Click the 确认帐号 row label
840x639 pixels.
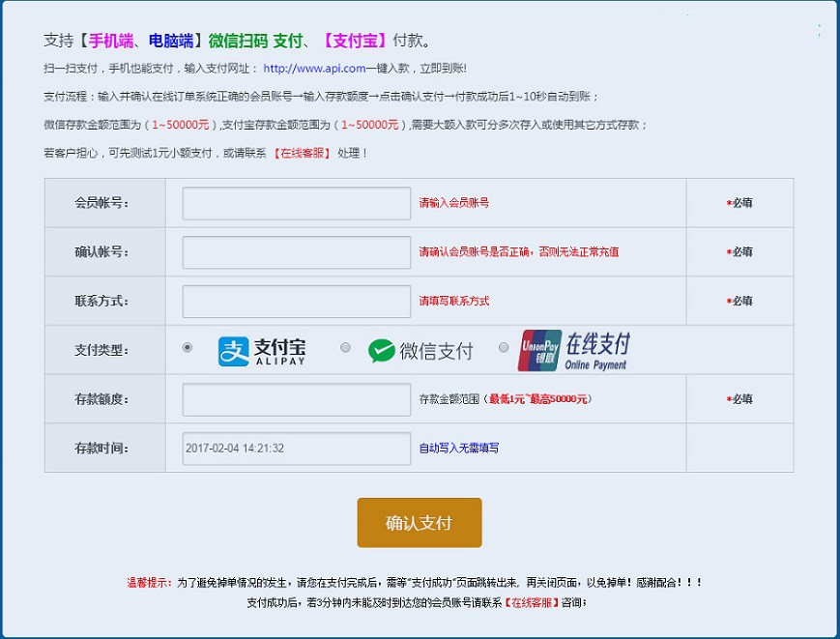101,251
